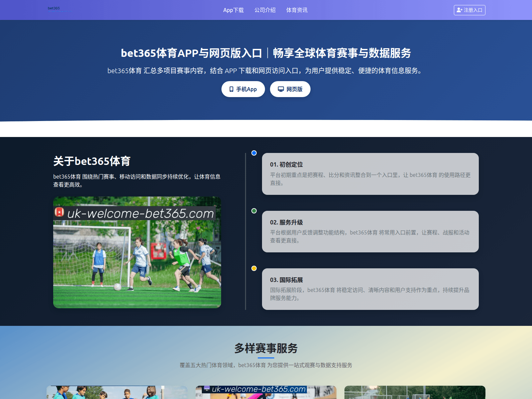Click the blue timeline dot for 初创定位
Screen dimensions: 532x399
point(254,153)
